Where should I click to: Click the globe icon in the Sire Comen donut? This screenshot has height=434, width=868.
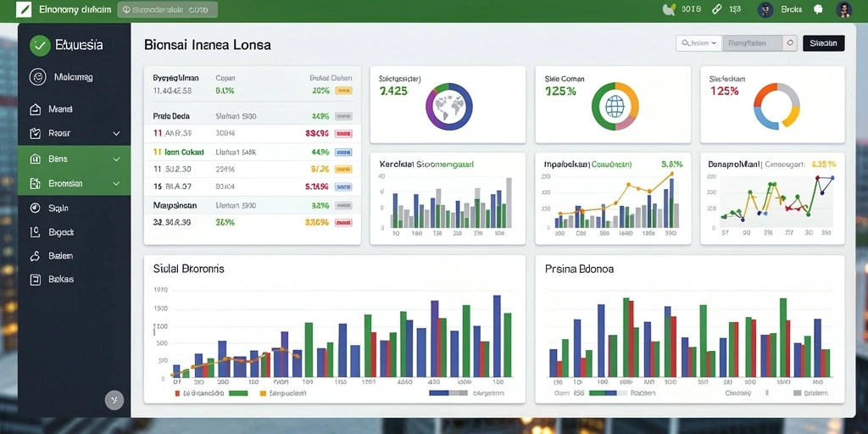coord(615,106)
